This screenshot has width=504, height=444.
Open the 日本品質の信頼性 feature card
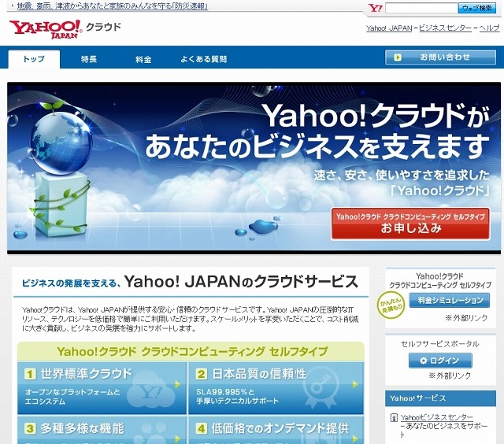tap(276, 388)
